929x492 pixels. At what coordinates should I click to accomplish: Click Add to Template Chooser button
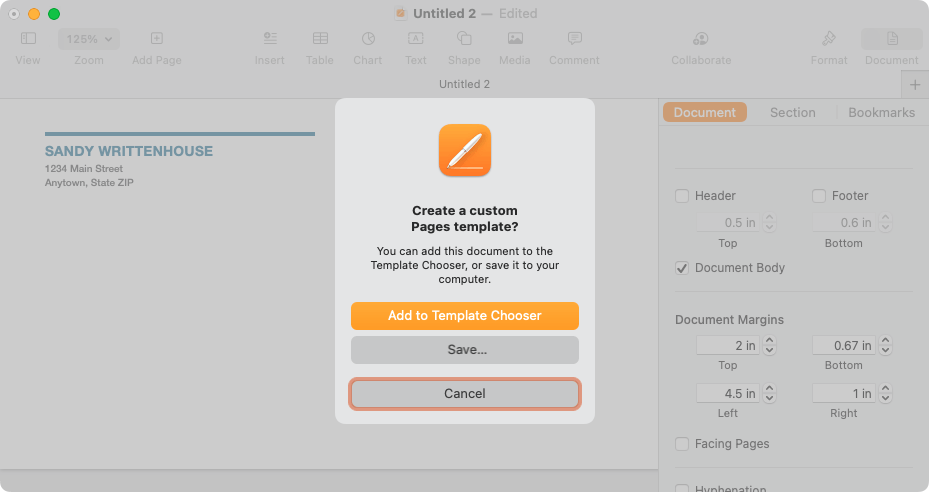pyautogui.click(x=464, y=315)
